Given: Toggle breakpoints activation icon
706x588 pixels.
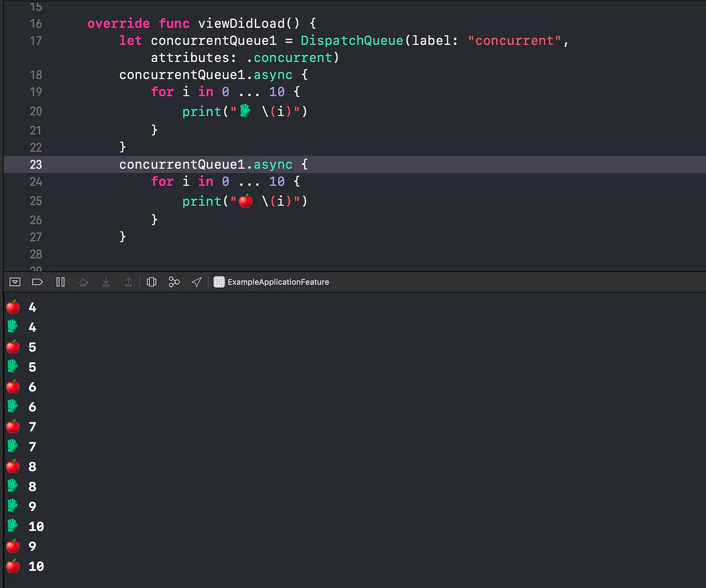Looking at the screenshot, I should pos(37,282).
